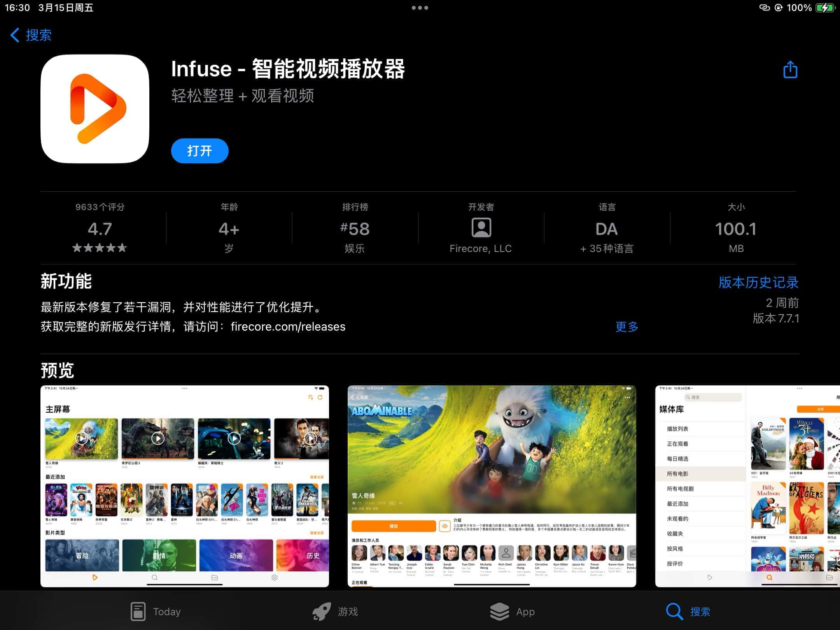
Task: Tap the Today tab icon
Action: tap(138, 611)
